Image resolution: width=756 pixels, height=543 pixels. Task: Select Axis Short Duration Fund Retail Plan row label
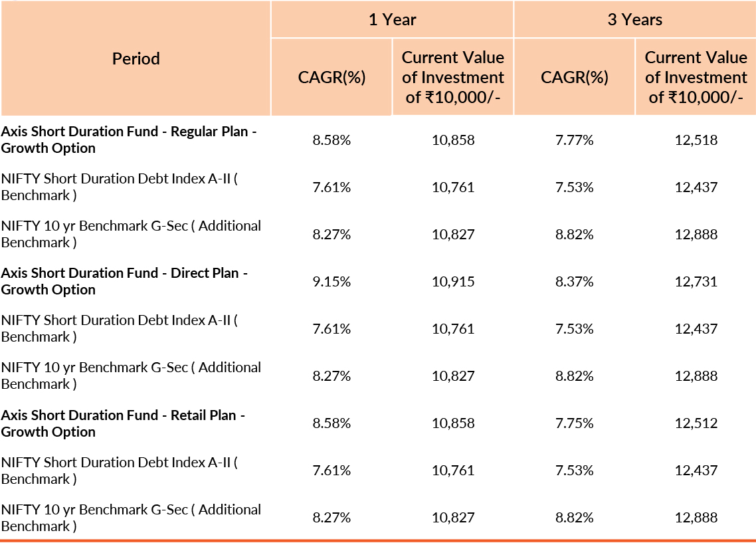pos(123,423)
